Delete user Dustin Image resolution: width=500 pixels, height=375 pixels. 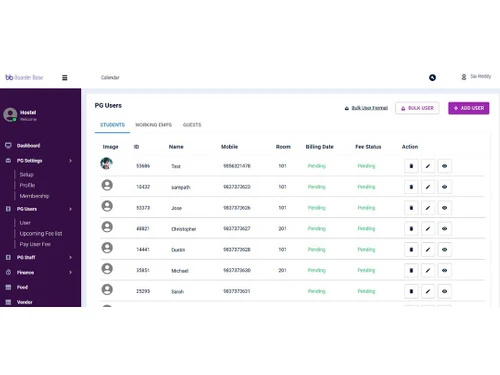(411, 250)
